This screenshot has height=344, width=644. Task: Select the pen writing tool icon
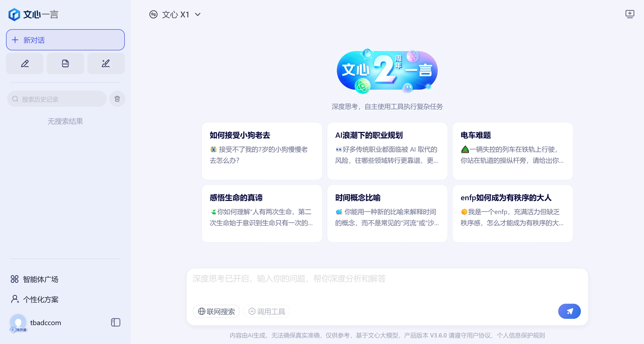coord(24,63)
